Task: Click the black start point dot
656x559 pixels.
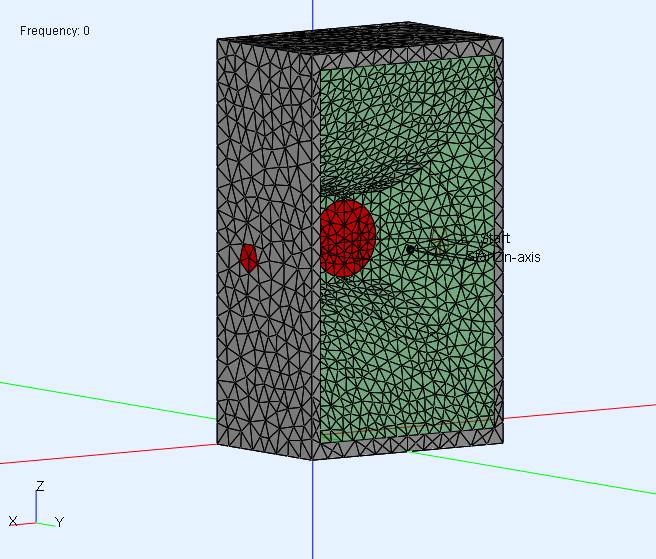Action: pos(410,249)
